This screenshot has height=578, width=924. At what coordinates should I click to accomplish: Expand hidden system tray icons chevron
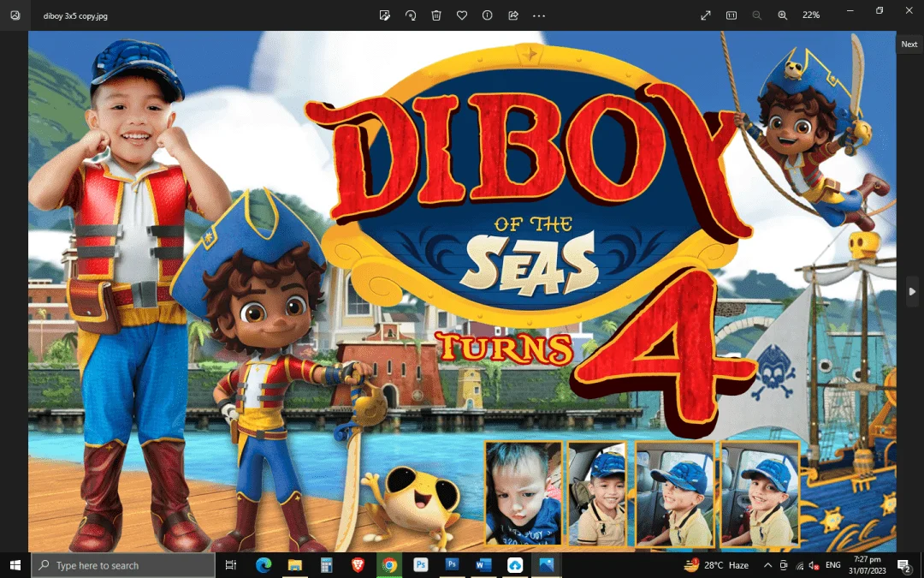tap(767, 565)
